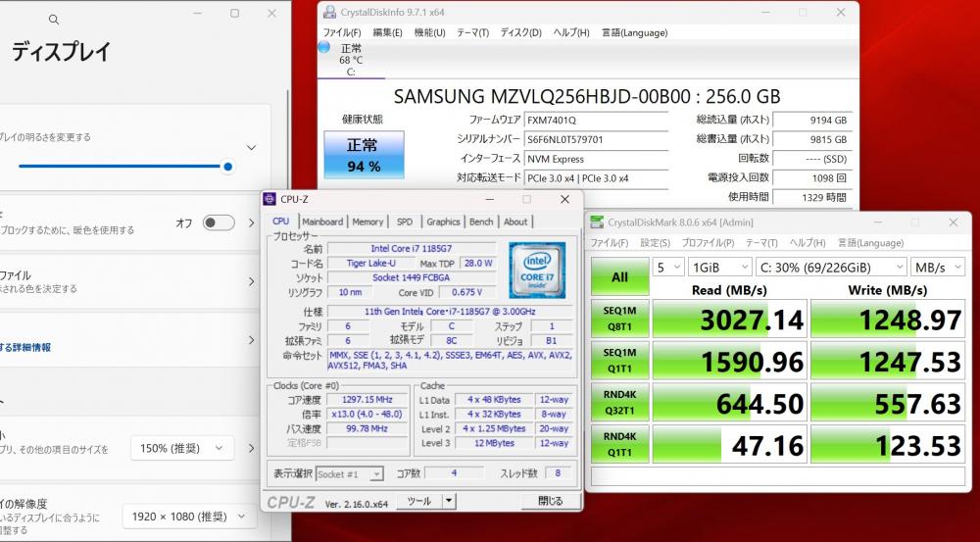The height and width of the screenshot is (542, 980).
Task: Open ファイル(F) menu in CrystalDiskInfo
Action: (x=342, y=32)
